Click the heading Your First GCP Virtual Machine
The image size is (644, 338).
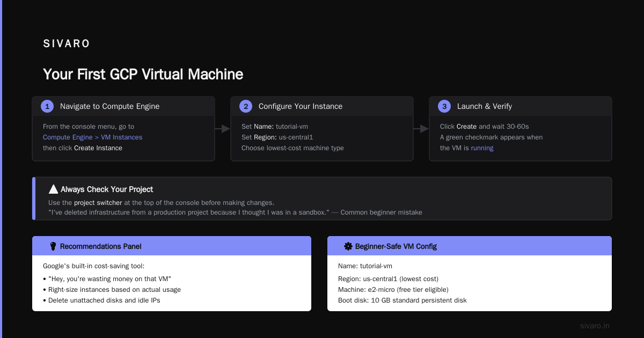[x=143, y=74]
